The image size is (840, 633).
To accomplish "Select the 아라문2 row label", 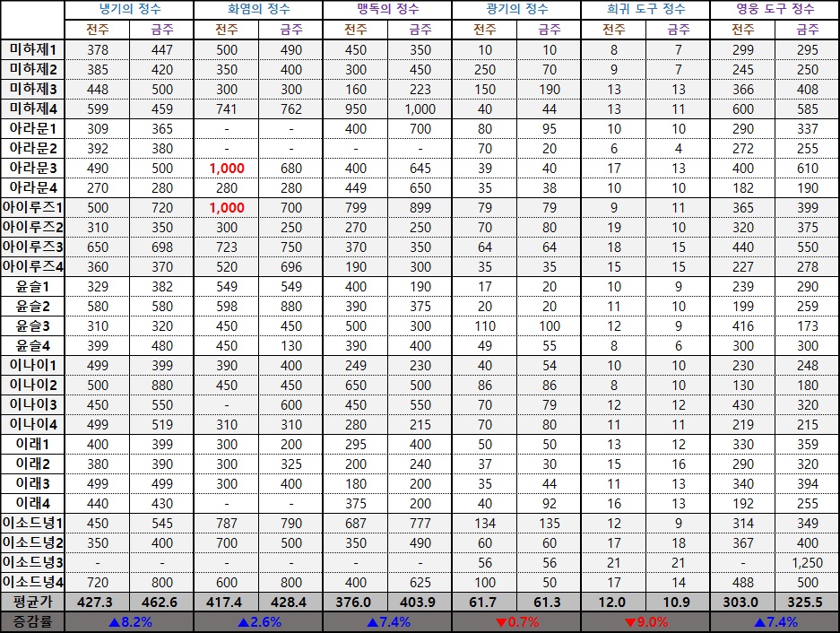I will (x=33, y=148).
